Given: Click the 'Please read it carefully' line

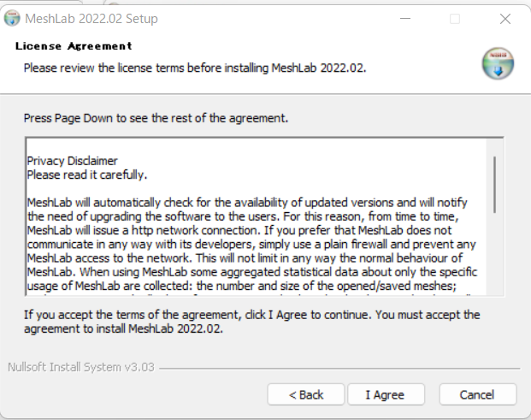Looking at the screenshot, I should 87,175.
